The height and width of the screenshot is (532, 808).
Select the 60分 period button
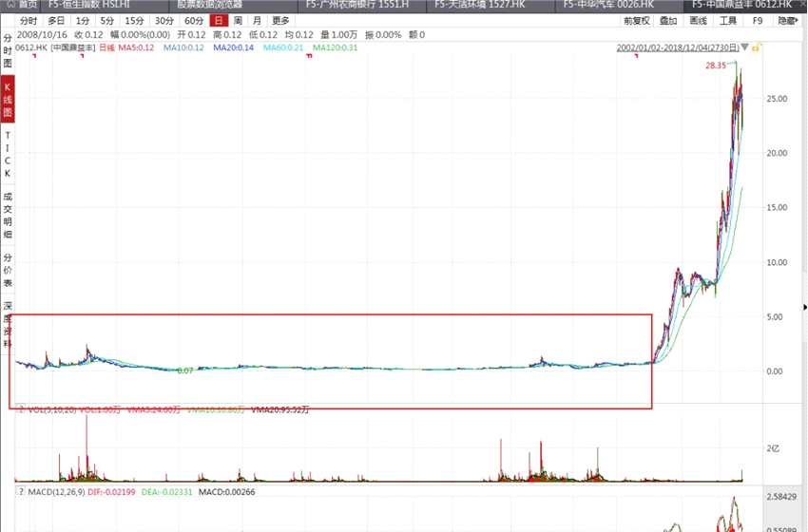[x=194, y=21]
